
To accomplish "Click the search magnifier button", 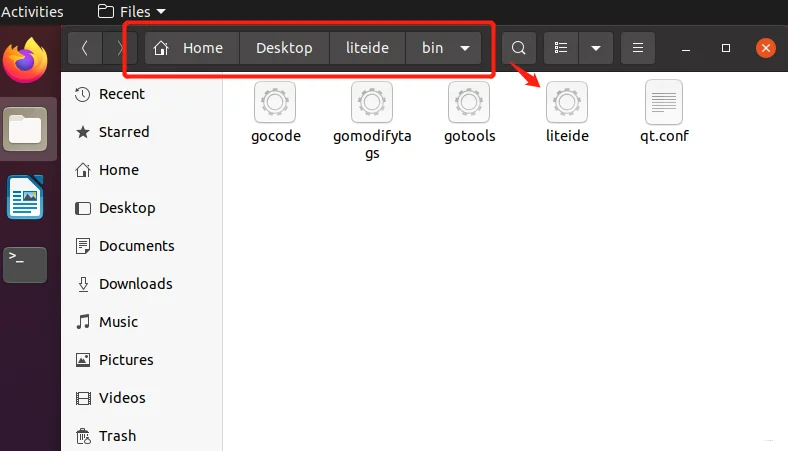I will (519, 48).
